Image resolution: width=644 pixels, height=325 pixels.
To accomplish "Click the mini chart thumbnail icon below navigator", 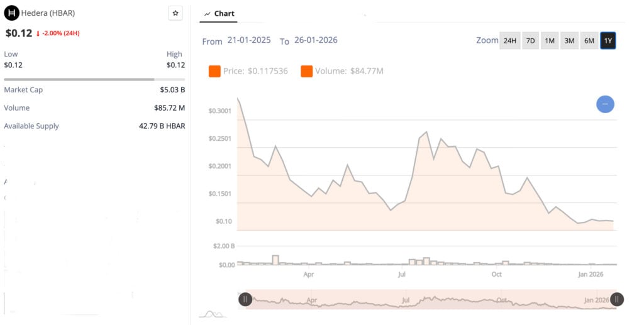I will (x=214, y=313).
